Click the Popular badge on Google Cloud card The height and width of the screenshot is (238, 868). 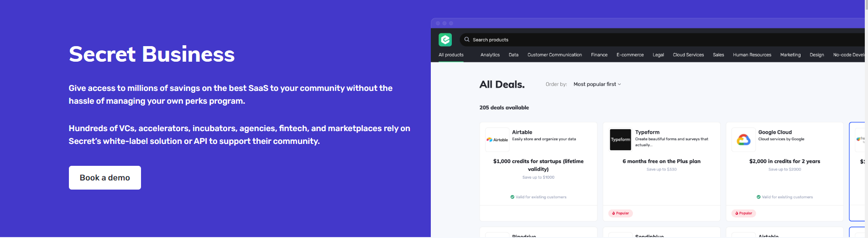(744, 213)
